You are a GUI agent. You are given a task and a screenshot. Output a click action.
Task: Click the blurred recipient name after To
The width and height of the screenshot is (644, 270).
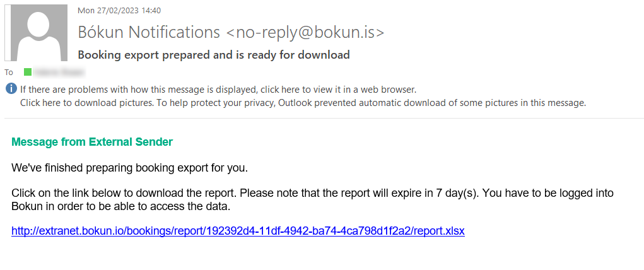(x=59, y=73)
